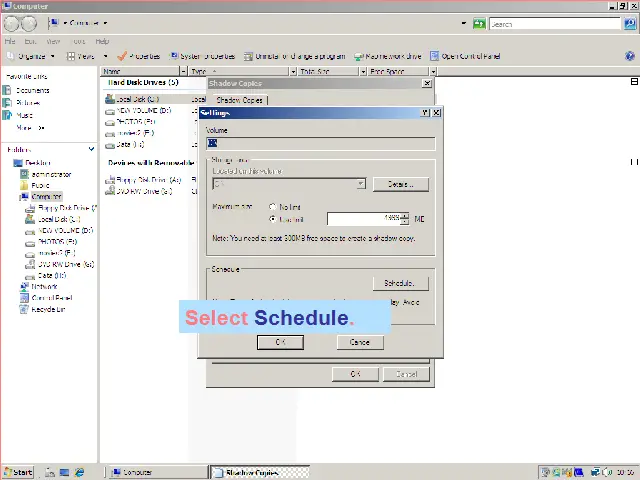The height and width of the screenshot is (480, 640).
Task: Click the blue help icon in toolbar
Action: click(x=629, y=56)
